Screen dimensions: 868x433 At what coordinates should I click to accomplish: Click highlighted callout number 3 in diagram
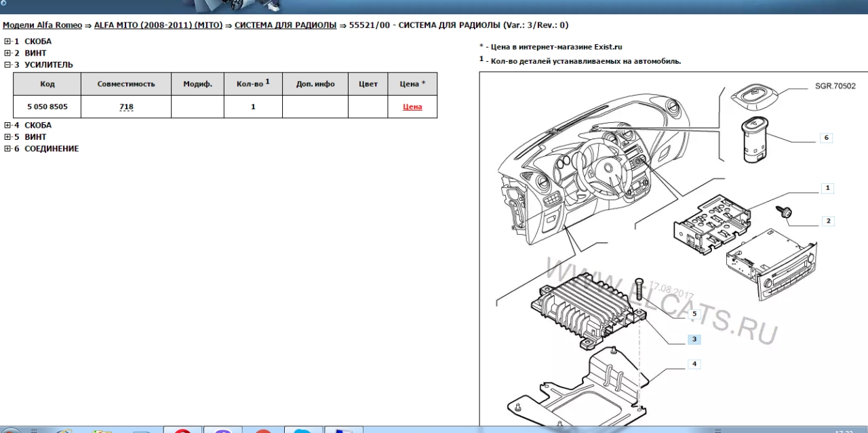[x=694, y=339]
